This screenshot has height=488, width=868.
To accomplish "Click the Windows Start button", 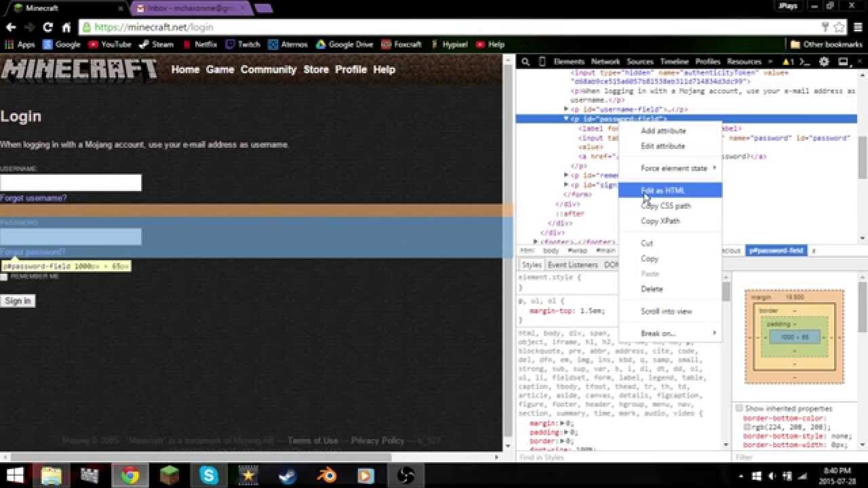I will pyautogui.click(x=15, y=475).
